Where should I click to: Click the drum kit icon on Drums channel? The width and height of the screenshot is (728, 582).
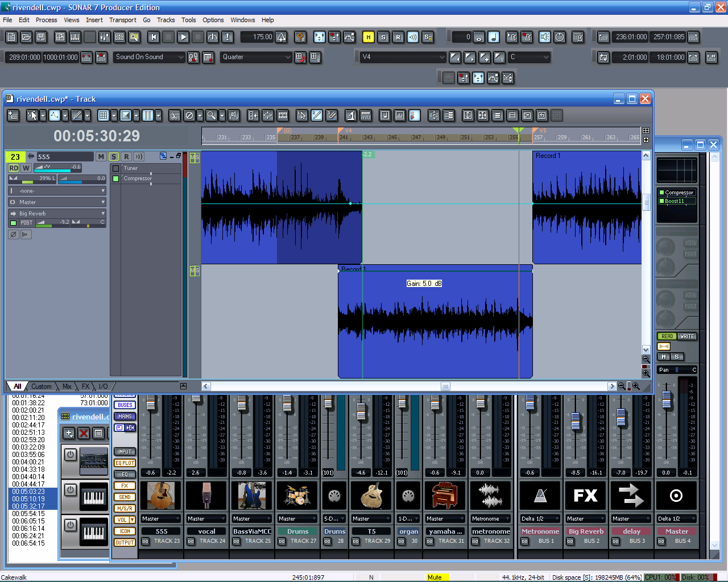[297, 496]
